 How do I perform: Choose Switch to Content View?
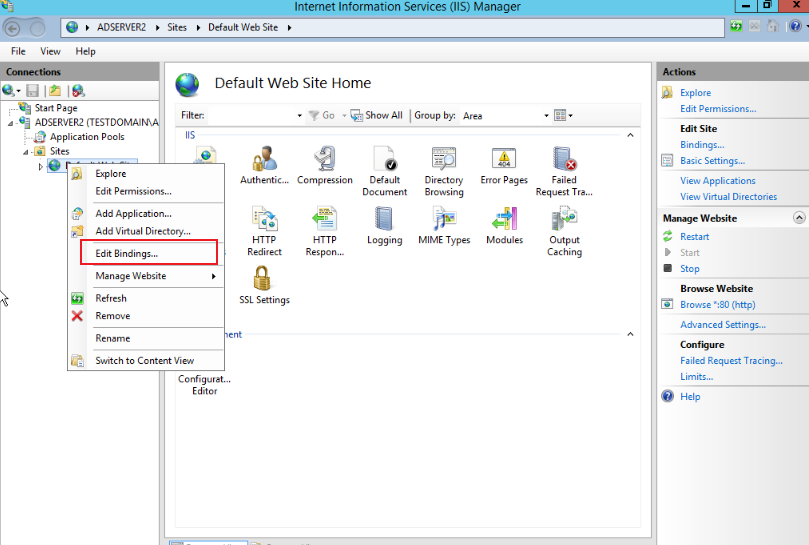pos(146,361)
